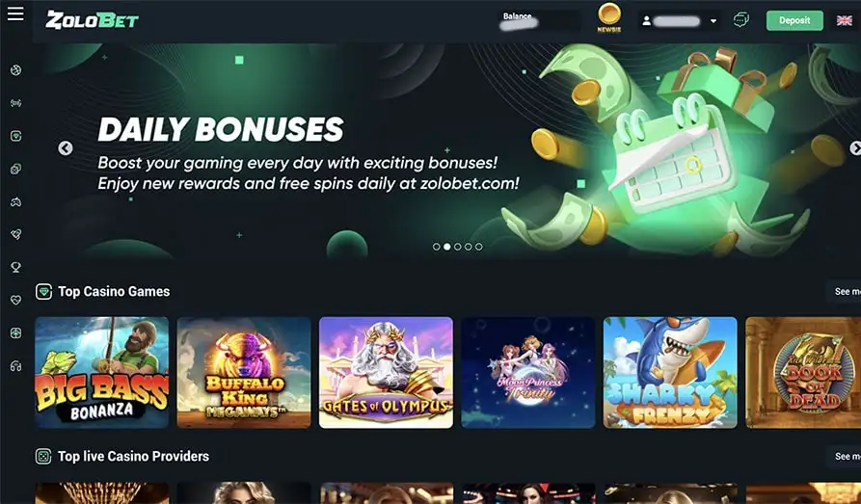Open live casino dice icon in sidebar
The height and width of the screenshot is (504, 861).
pos(16,169)
